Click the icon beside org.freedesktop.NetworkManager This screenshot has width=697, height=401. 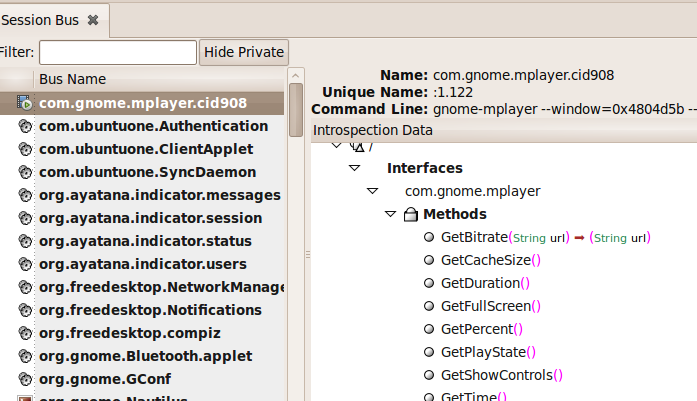coord(25,287)
